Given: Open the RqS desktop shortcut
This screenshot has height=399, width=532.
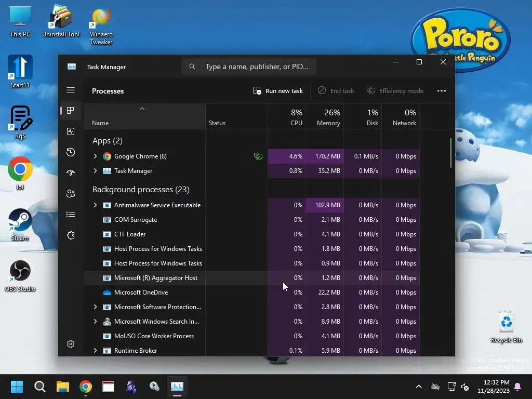Looking at the screenshot, I should [20, 123].
